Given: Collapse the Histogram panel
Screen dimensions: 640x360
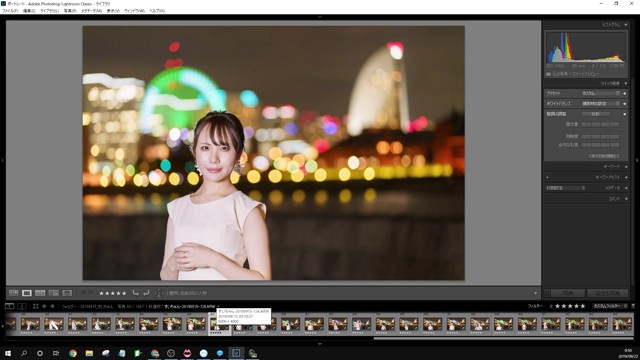Looking at the screenshot, I should [626, 25].
